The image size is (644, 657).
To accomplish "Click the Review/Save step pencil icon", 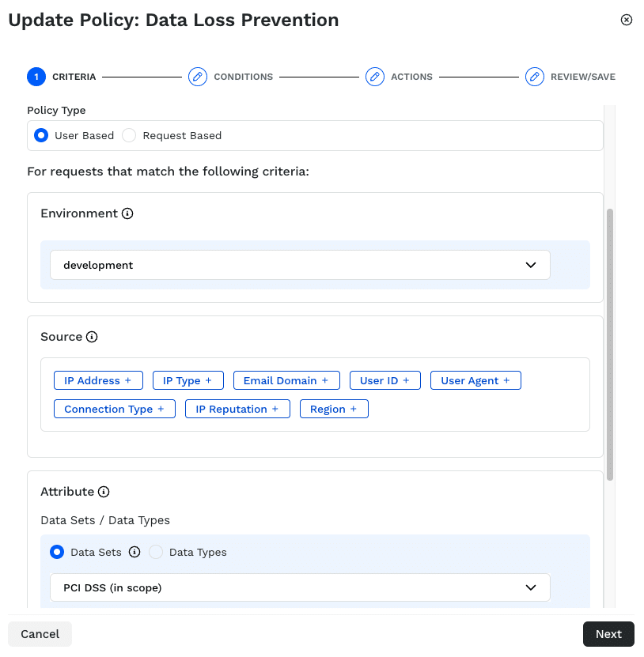I will (535, 77).
